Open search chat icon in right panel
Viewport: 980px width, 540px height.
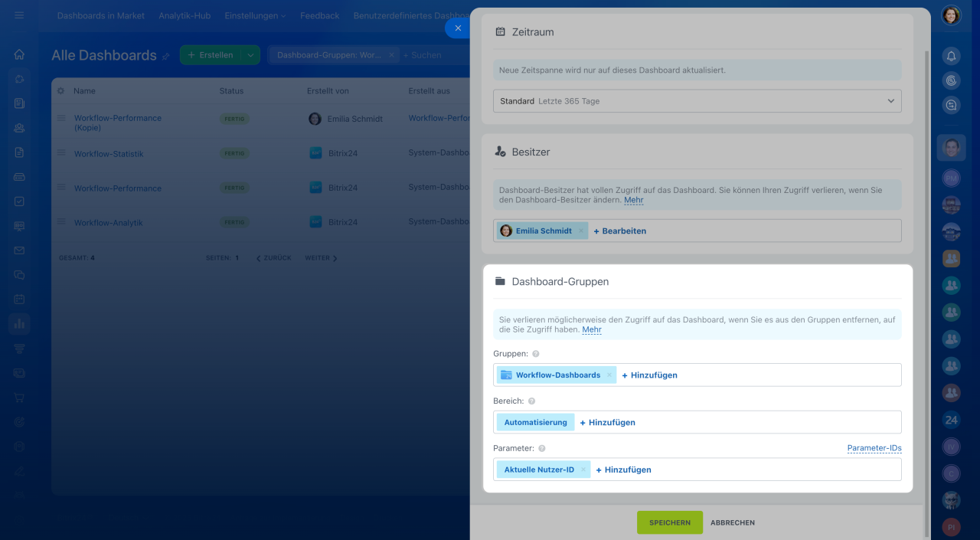pyautogui.click(x=951, y=106)
